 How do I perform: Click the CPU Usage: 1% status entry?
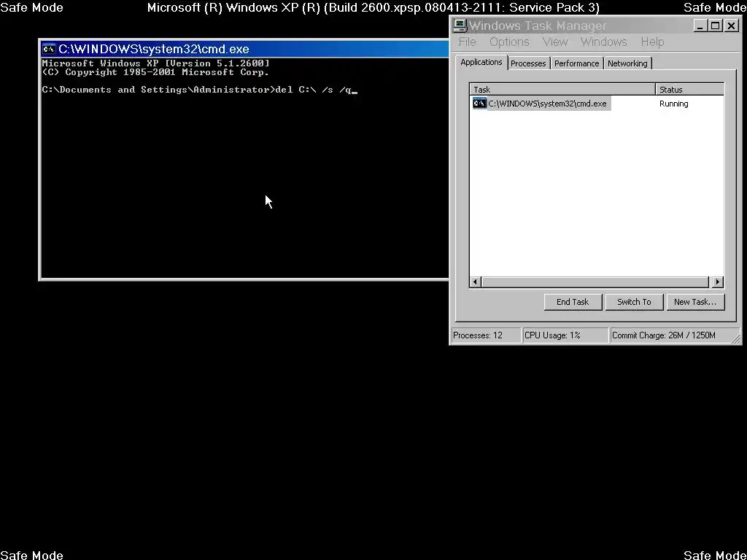coord(565,335)
